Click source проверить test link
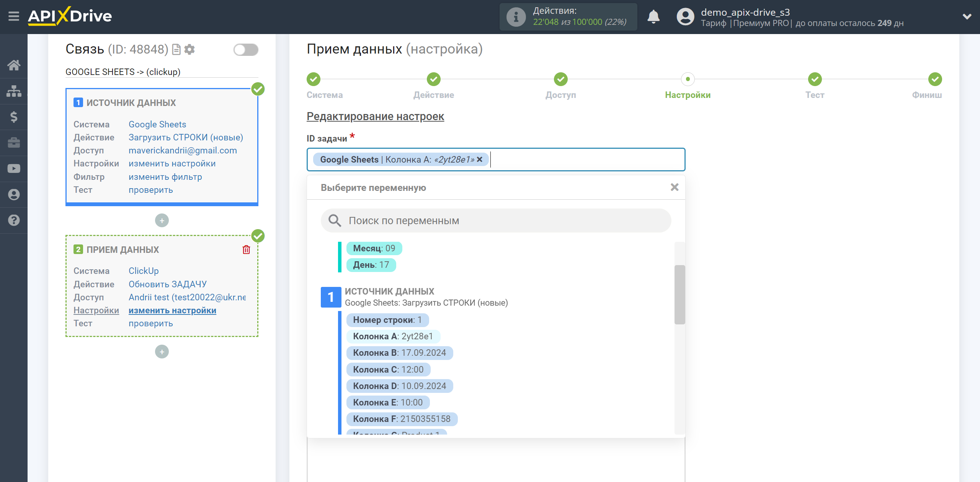The image size is (980, 482). (x=150, y=190)
